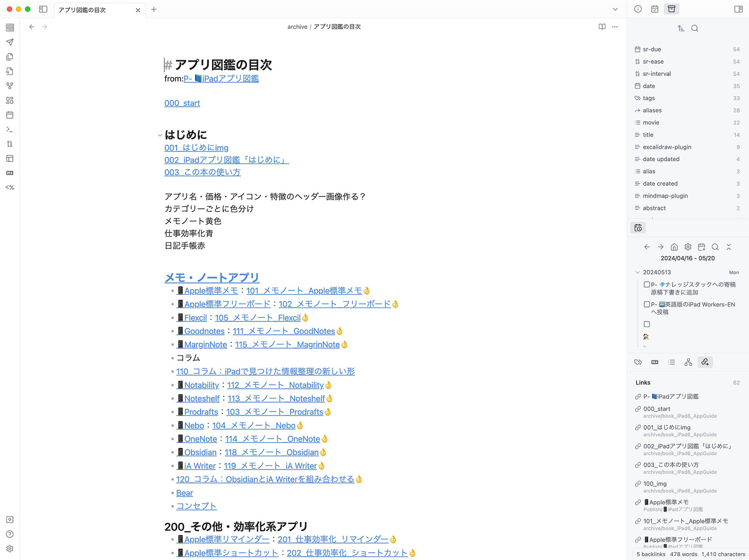Open the 000_start link in note
This screenshot has width=749, height=560.
pyautogui.click(x=182, y=103)
